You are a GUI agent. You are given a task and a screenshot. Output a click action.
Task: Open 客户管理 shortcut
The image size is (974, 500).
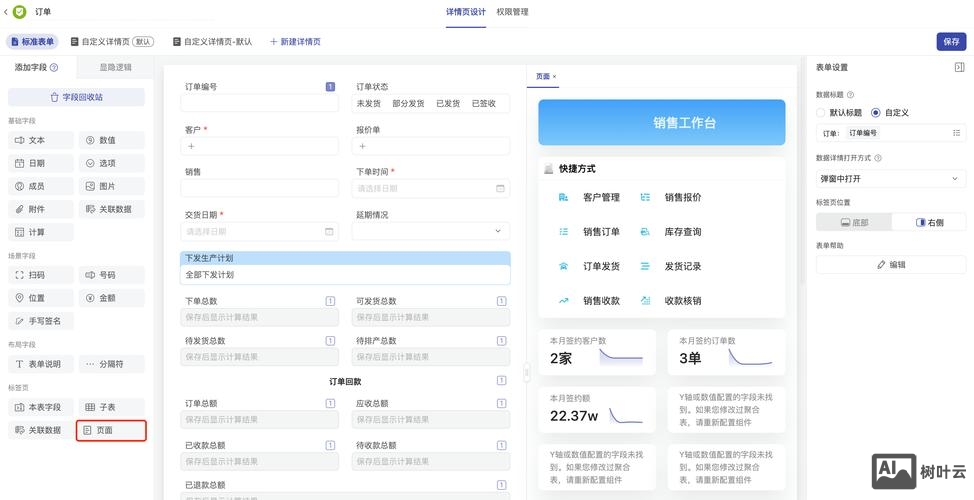coord(590,198)
